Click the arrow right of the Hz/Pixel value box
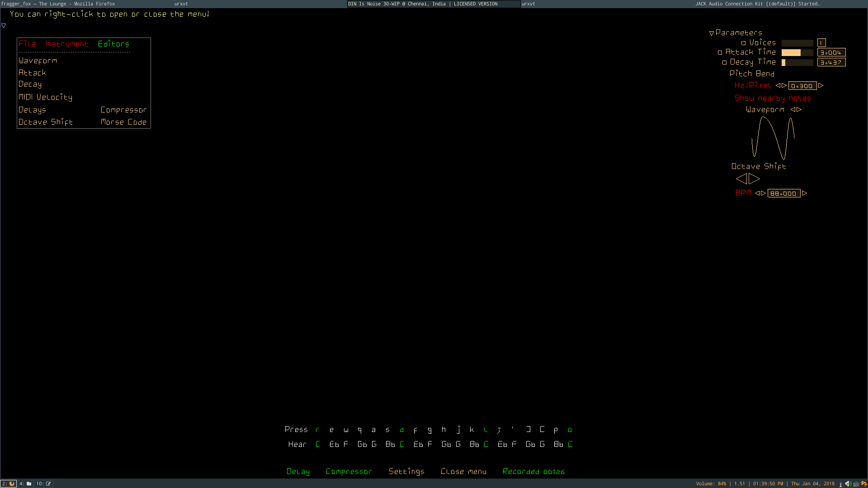This screenshot has height=488, width=868. pyautogui.click(x=821, y=85)
